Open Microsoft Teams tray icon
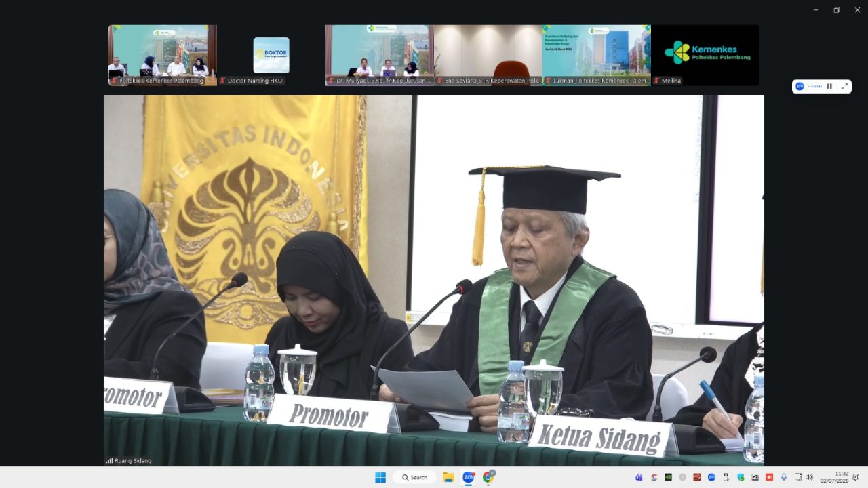 (x=639, y=477)
